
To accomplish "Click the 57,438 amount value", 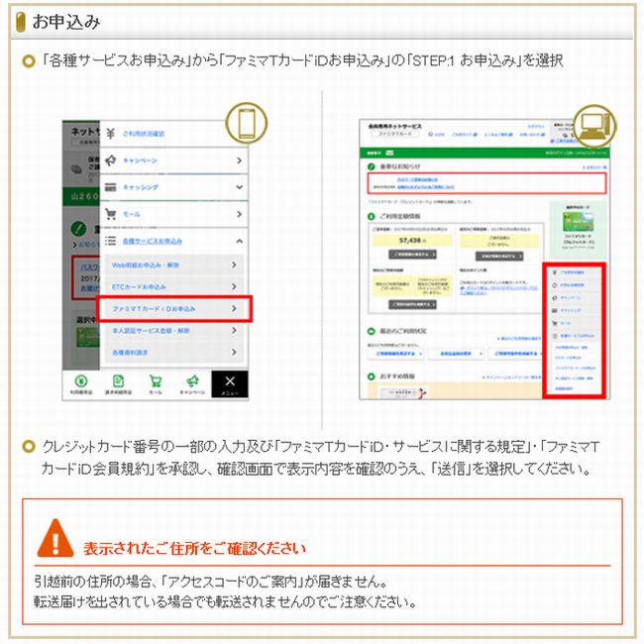I will [x=411, y=241].
